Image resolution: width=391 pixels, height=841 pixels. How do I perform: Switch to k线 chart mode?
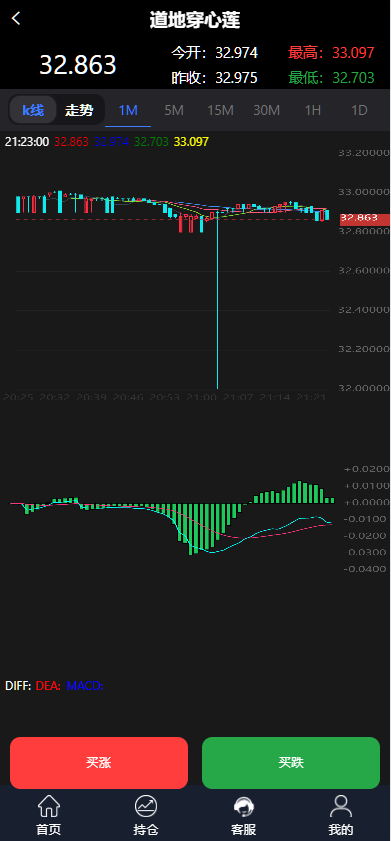click(33, 110)
